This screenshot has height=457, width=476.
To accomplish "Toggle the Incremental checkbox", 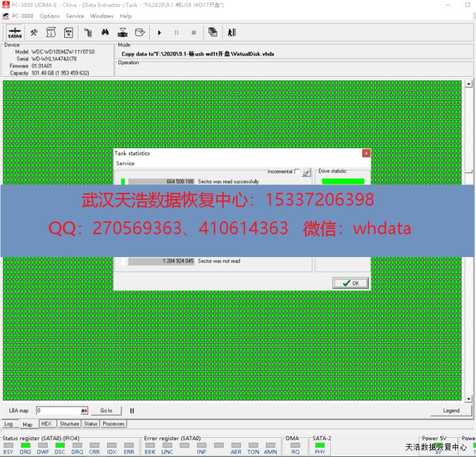I will pos(297,171).
